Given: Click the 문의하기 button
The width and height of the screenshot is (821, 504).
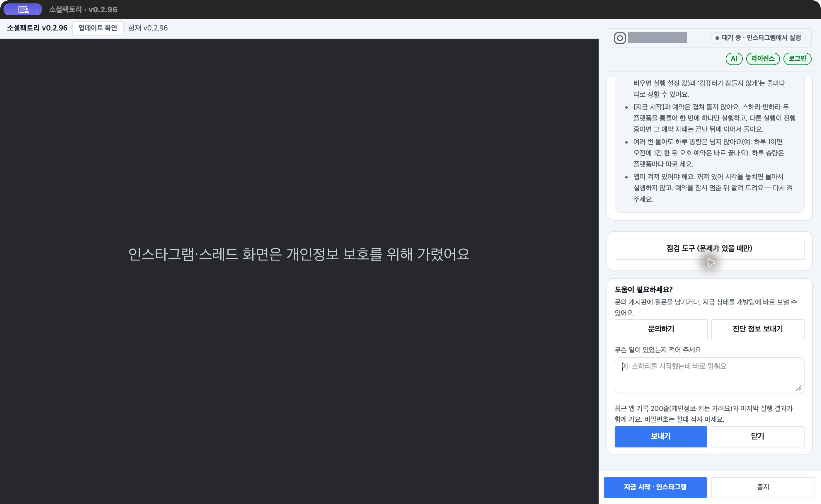Looking at the screenshot, I should click(661, 329).
